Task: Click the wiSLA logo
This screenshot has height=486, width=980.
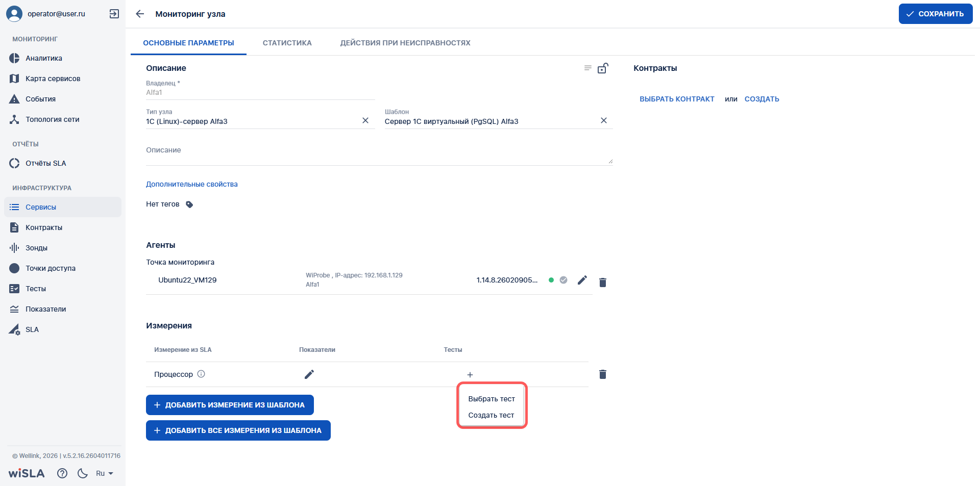Action: point(27,473)
